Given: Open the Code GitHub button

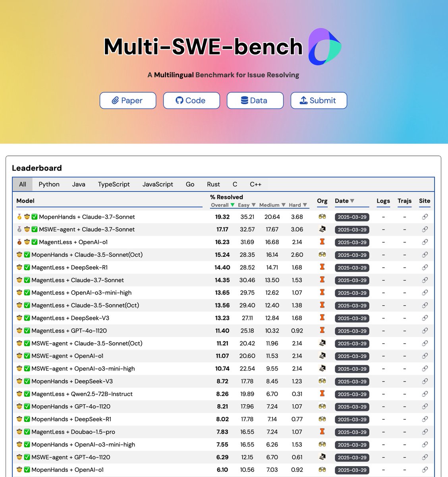Looking at the screenshot, I should tap(191, 101).
